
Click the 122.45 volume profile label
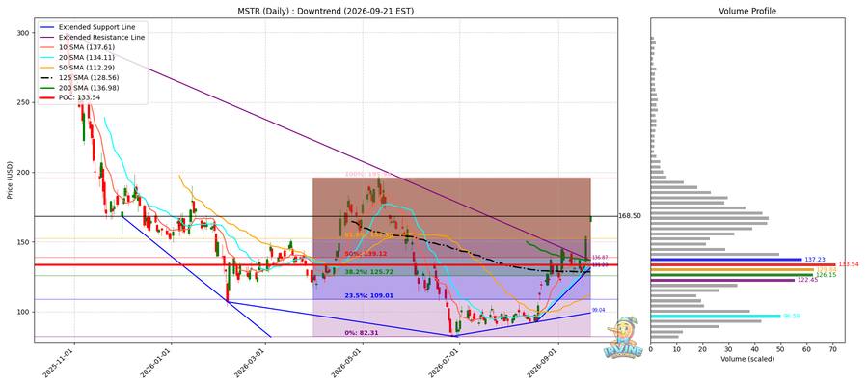(805, 280)
